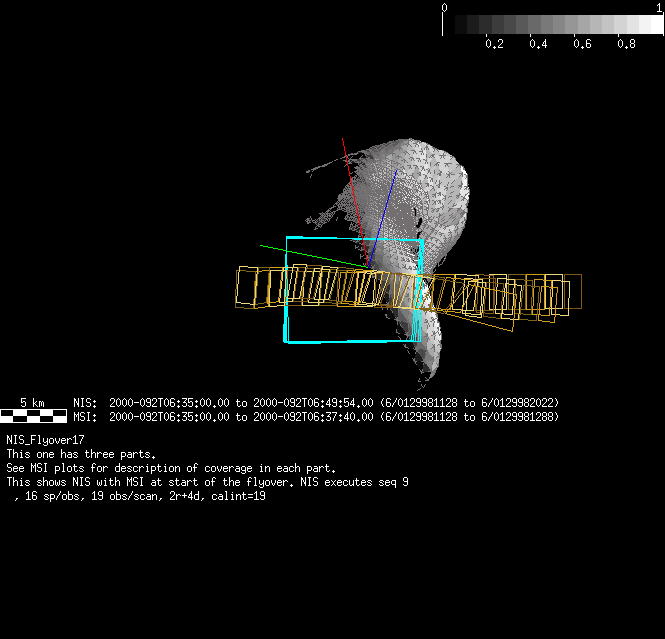Click the 0.8 tick label below the colorbar
Image resolution: width=665 pixels, height=639 pixels.
click(626, 44)
